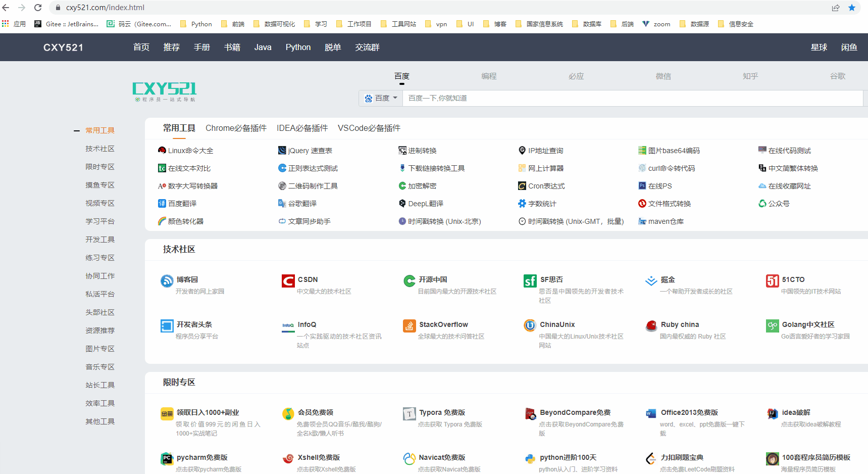The image size is (868, 474).
Task: Click the Typora 免费版 icon
Action: click(x=410, y=414)
